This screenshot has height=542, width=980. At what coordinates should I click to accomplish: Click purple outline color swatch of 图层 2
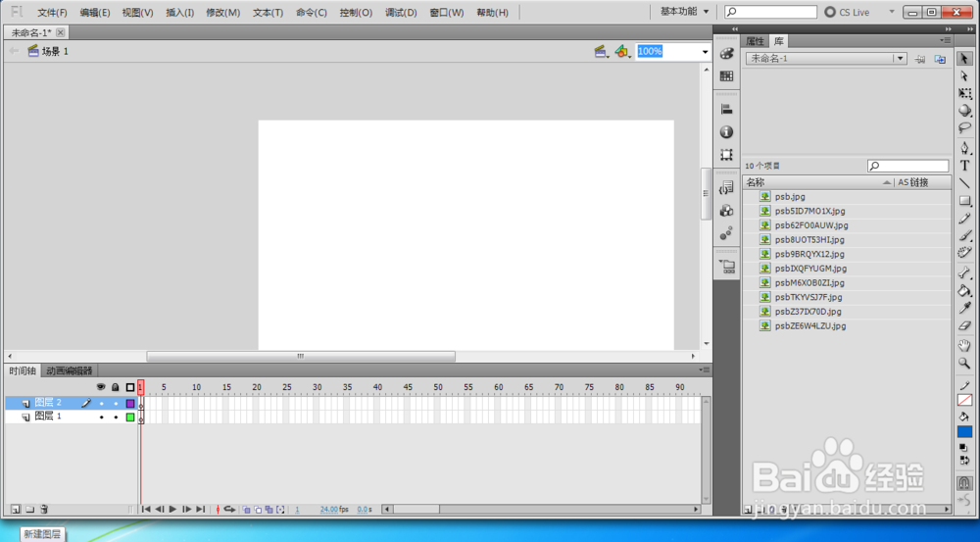(x=130, y=403)
